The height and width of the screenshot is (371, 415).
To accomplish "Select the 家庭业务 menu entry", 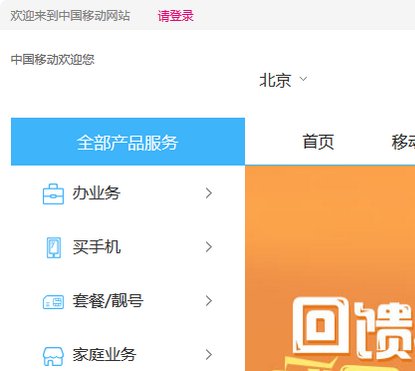I will [x=104, y=355].
